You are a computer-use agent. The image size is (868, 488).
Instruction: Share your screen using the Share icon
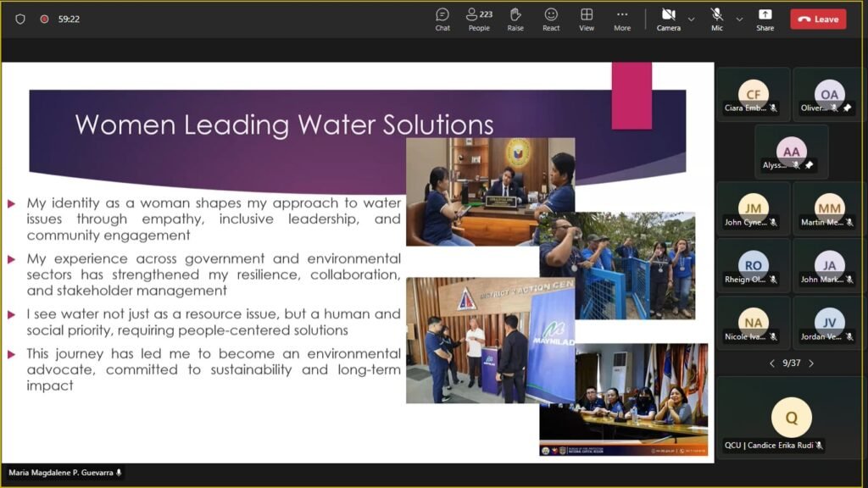[765, 19]
